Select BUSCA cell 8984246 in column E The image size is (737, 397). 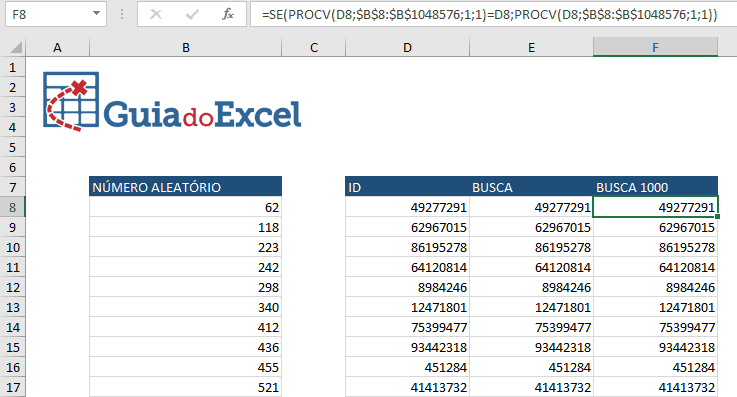point(531,287)
